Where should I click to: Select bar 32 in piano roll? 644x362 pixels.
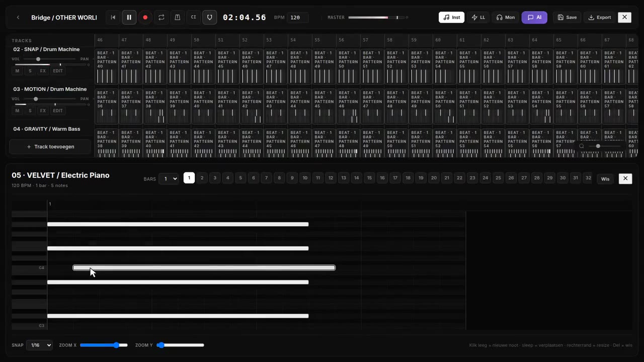coord(588,178)
